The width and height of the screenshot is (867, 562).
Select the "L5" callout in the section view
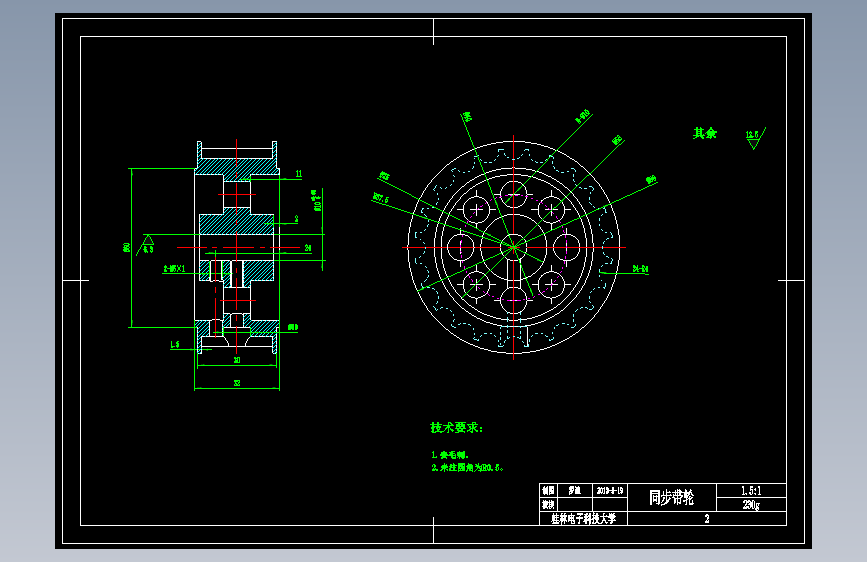tap(175, 345)
